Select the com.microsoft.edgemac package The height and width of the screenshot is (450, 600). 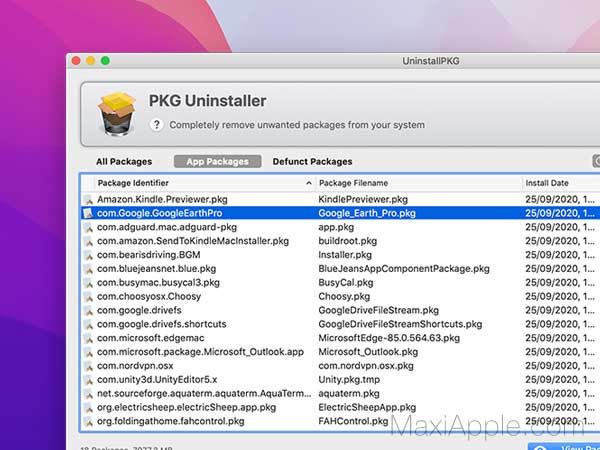click(150, 338)
